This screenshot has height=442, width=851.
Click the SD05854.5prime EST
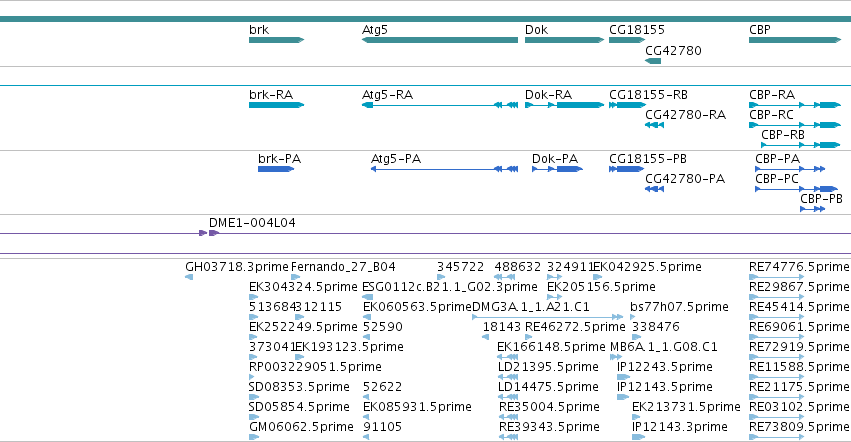click(x=253, y=418)
